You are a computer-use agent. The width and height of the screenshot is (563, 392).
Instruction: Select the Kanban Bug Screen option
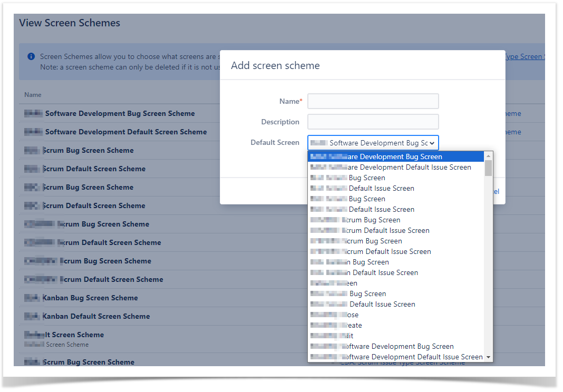coord(370,262)
